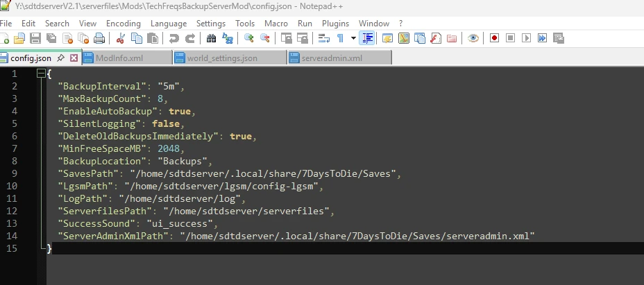This screenshot has width=644, height=285.
Task: Save the current file with the floppy icon
Action: (35, 38)
